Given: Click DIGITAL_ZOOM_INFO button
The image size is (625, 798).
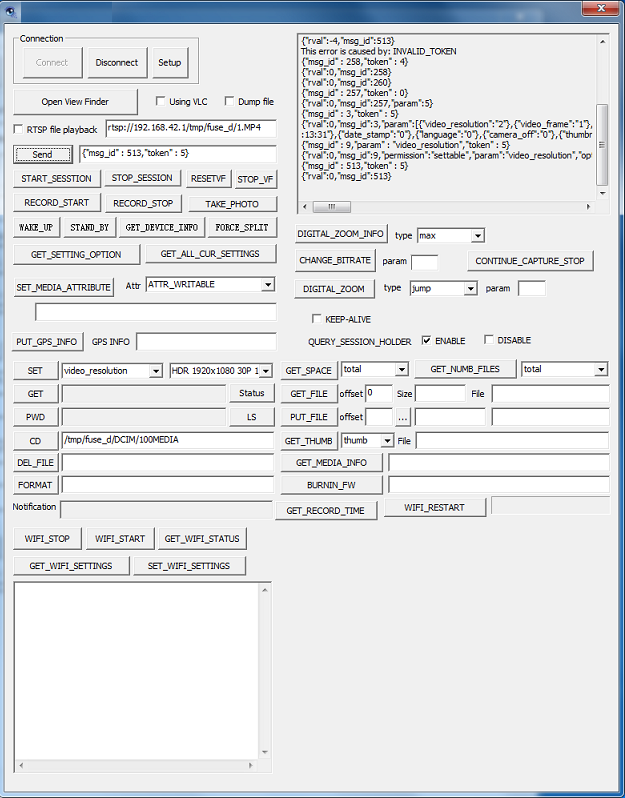Looking at the screenshot, I should (x=340, y=234).
